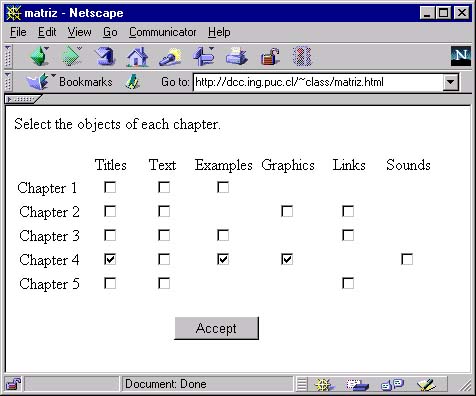Check Chapter 2 Text checkbox
Screen dimensions: 476x396
tap(164, 211)
